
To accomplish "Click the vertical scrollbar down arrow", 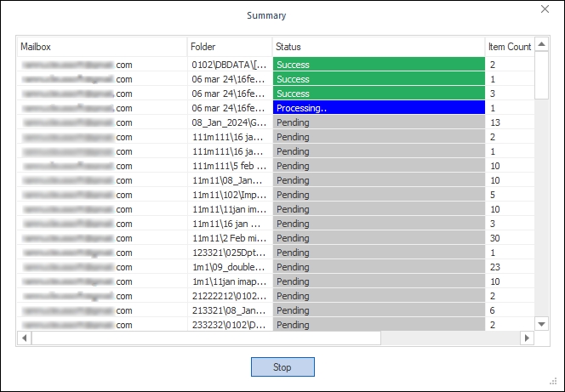I will [541, 324].
